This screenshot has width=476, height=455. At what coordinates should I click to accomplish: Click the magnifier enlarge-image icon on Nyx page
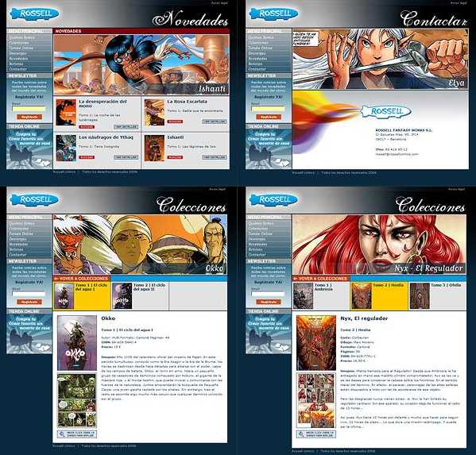(301, 434)
